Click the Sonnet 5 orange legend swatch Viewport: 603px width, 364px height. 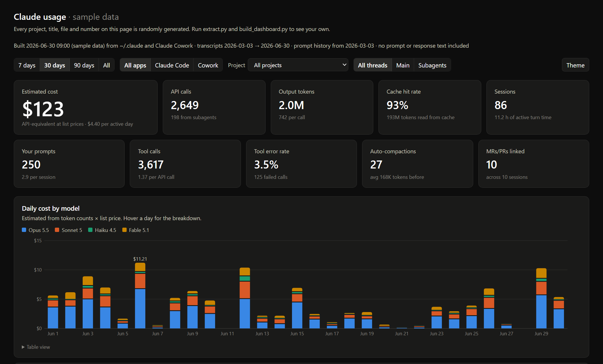[57, 230]
